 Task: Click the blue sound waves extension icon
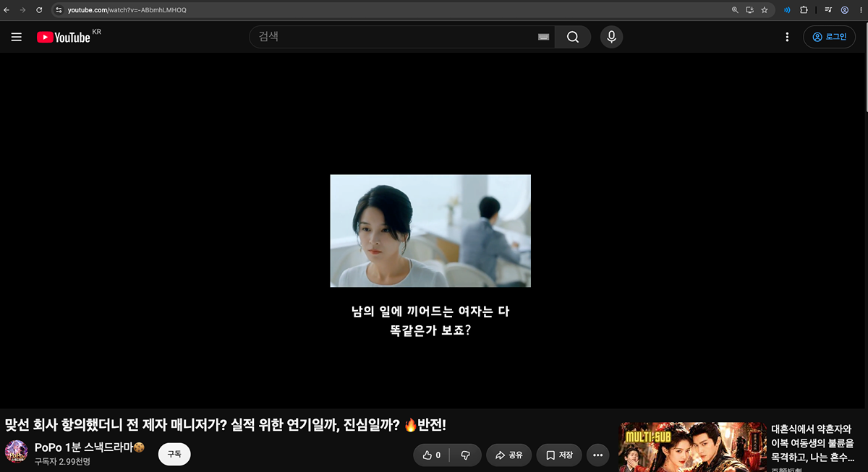[x=787, y=10]
